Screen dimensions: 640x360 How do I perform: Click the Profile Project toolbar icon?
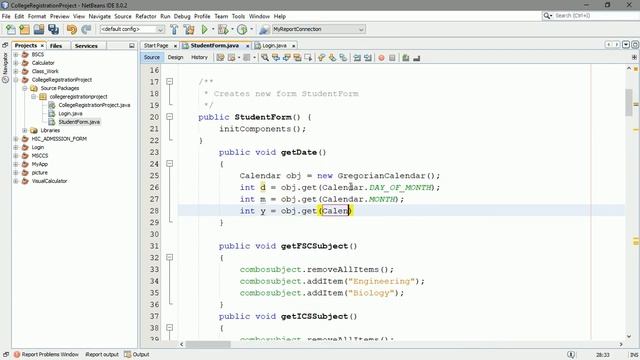[242, 29]
